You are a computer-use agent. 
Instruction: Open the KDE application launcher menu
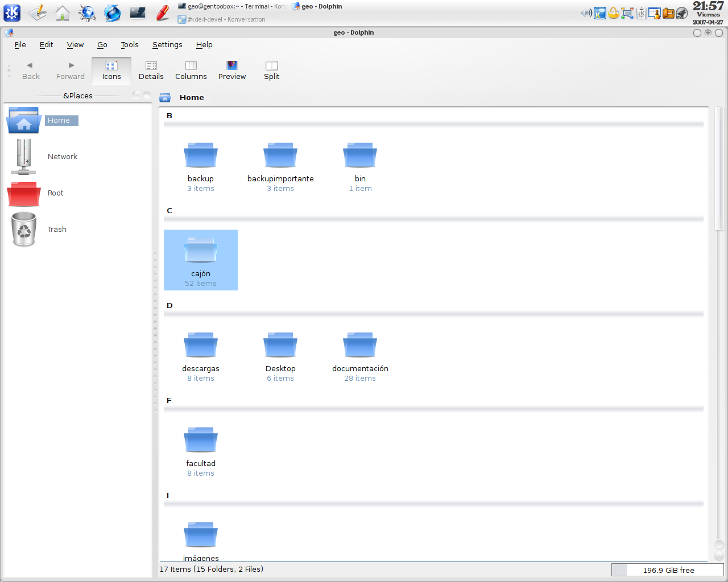(12, 13)
